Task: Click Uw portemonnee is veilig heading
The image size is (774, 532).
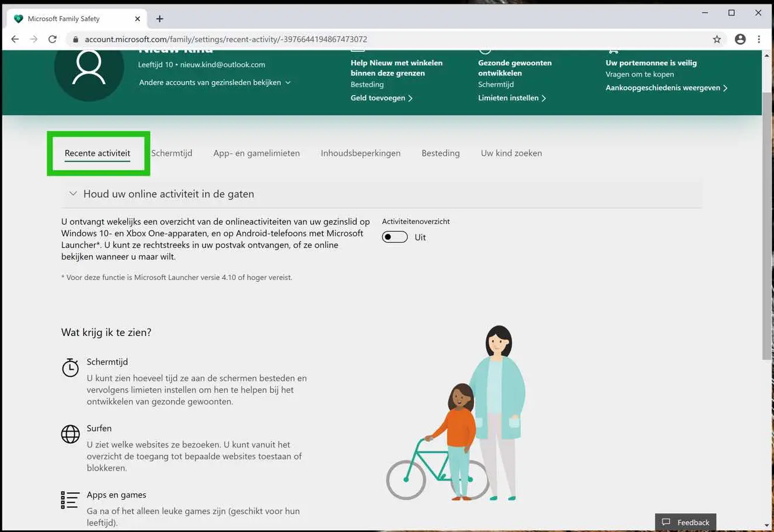Action: pos(651,63)
